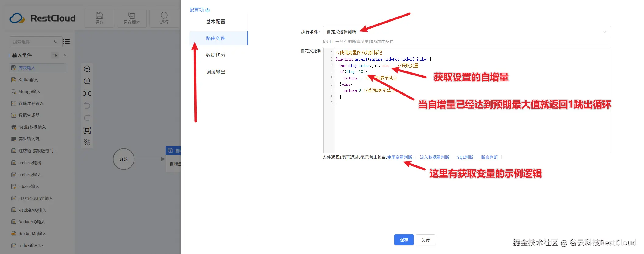644x254 pixels.
Task: Click the 配置项 target icon
Action: coord(207,10)
